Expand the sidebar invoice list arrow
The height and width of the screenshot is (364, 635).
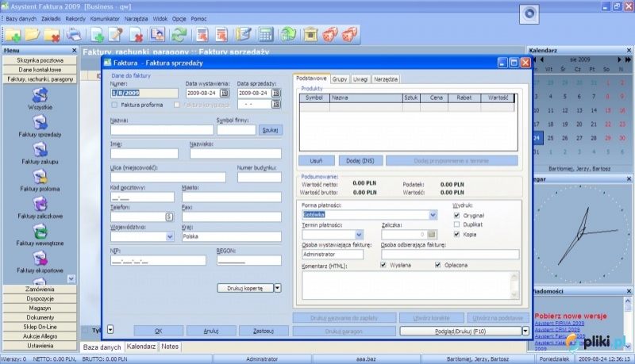click(71, 278)
